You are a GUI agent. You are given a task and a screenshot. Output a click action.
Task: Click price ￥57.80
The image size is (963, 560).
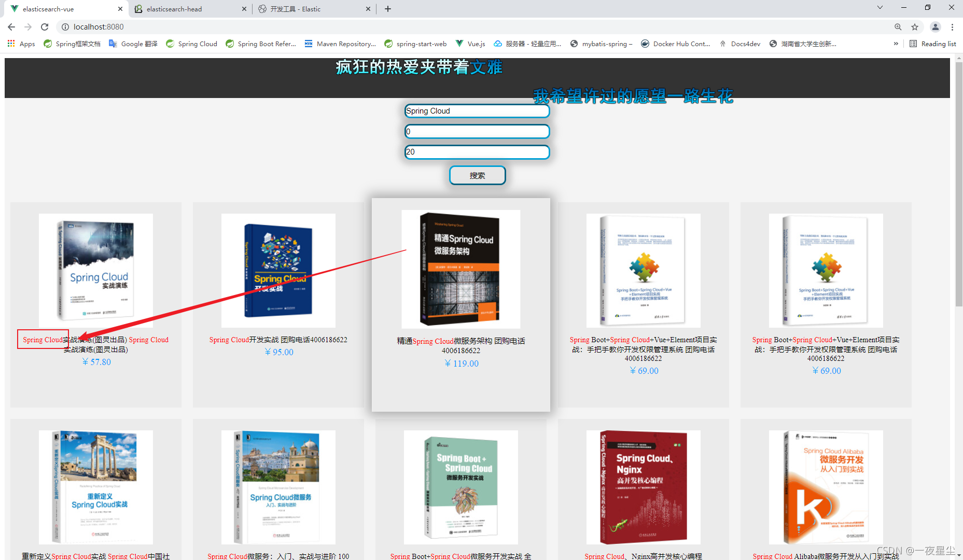click(x=96, y=362)
